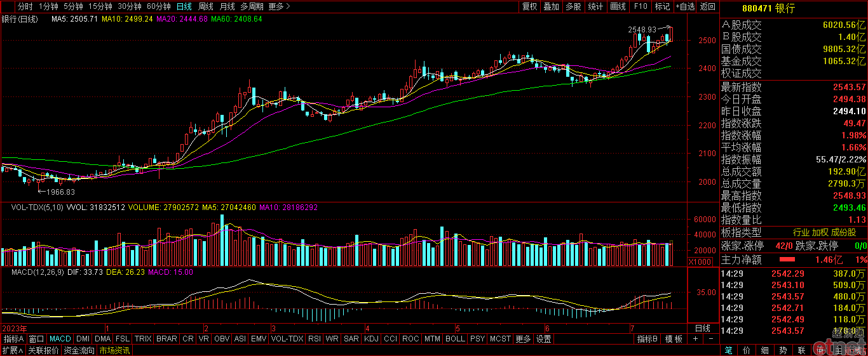This screenshot has height=356, width=868.
Task: Open the 市场资讯 tab
Action: 114,350
